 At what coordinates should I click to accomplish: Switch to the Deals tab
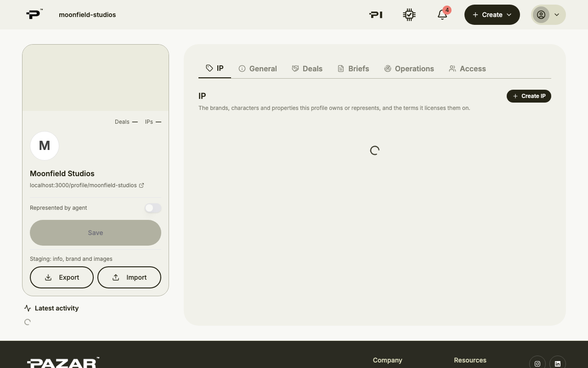point(307,69)
